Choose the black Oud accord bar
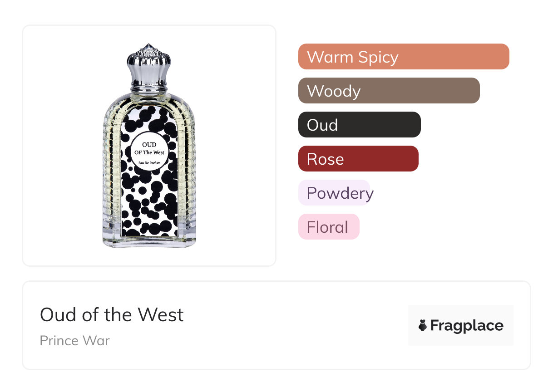This screenshot has width=553, height=392. [x=359, y=125]
